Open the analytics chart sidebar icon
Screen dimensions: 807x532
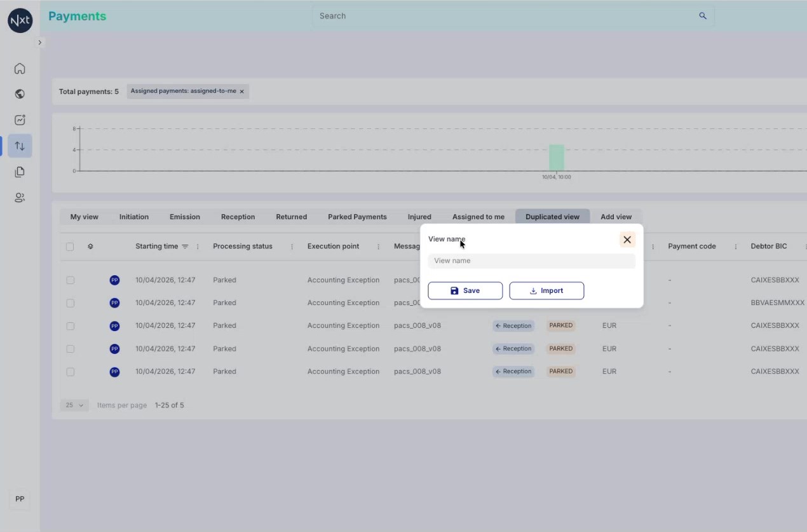[20, 120]
